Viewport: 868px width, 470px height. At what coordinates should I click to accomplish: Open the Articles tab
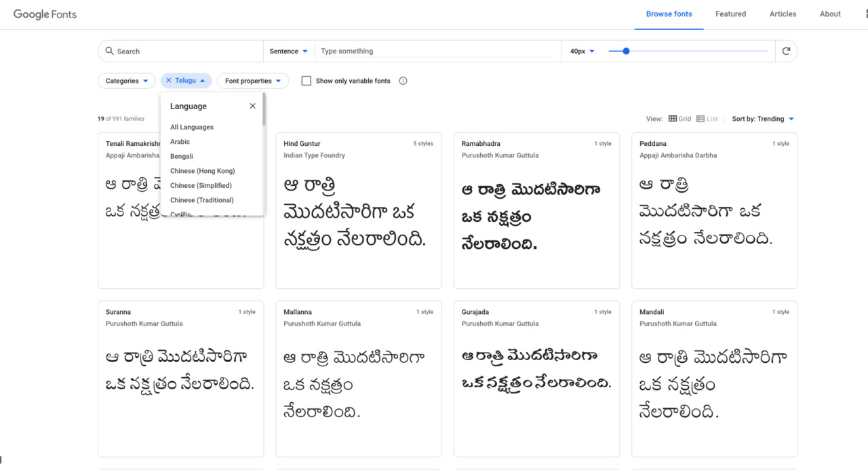coord(783,14)
